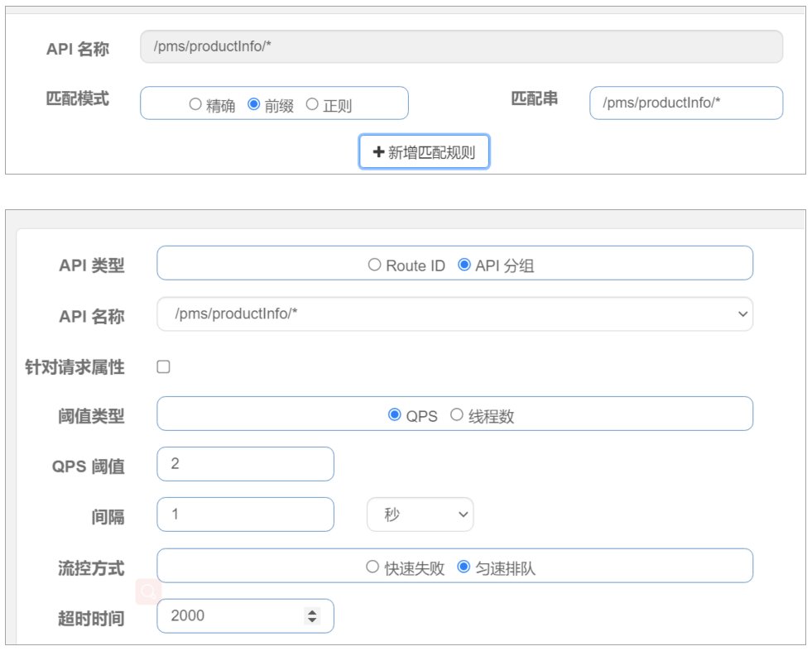Viewport: 812px width, 651px height.
Task: Click the 阈值类型 label
Action: pyautogui.click(x=91, y=416)
